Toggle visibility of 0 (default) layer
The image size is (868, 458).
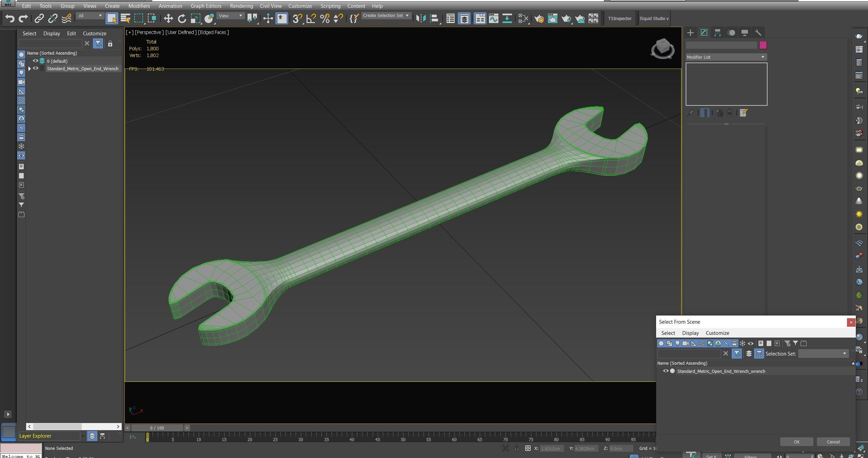[x=35, y=61]
